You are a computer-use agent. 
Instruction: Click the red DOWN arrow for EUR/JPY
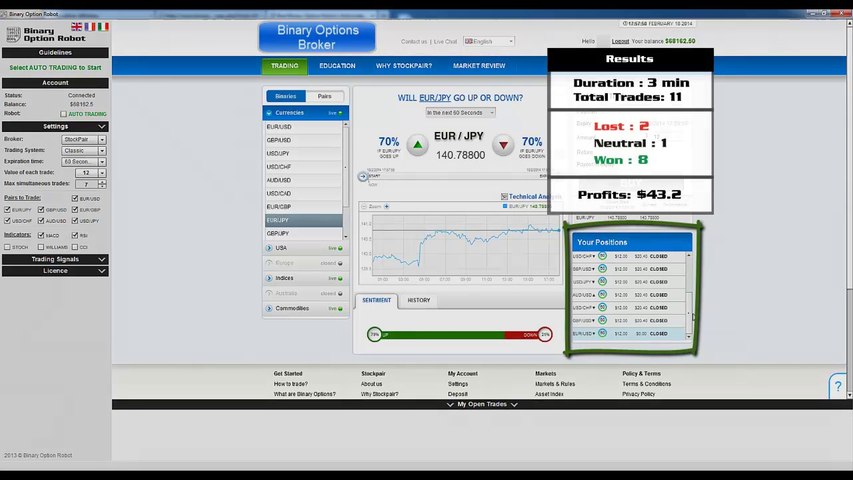tap(503, 145)
